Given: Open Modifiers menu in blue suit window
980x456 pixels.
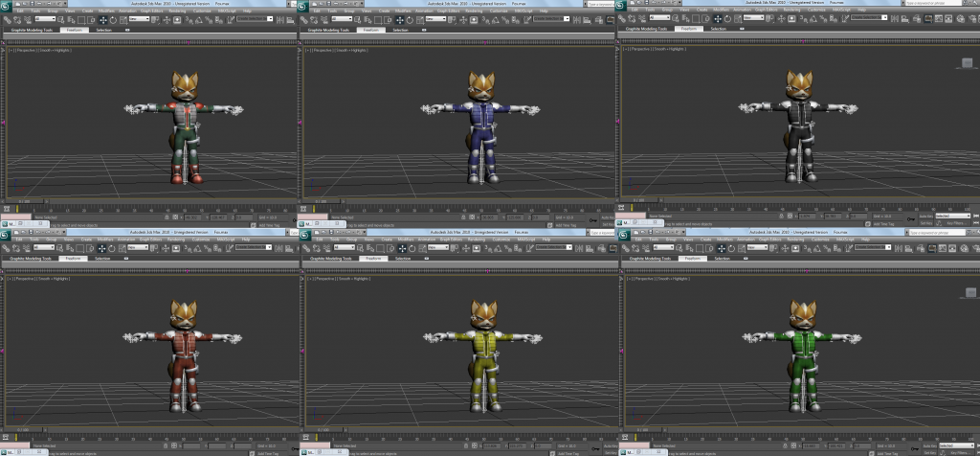Looking at the screenshot, I should click(x=403, y=11).
